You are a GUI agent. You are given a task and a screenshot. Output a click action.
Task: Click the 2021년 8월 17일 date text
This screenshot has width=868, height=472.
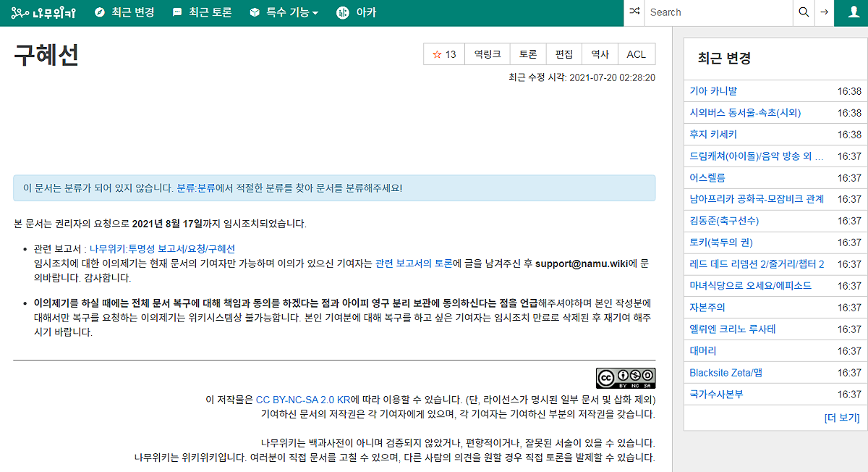click(x=166, y=223)
